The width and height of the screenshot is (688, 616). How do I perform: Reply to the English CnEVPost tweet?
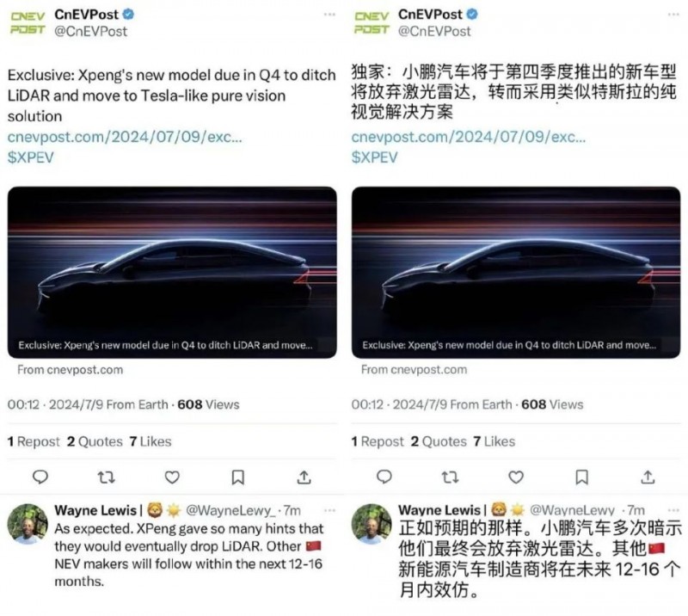[40, 477]
